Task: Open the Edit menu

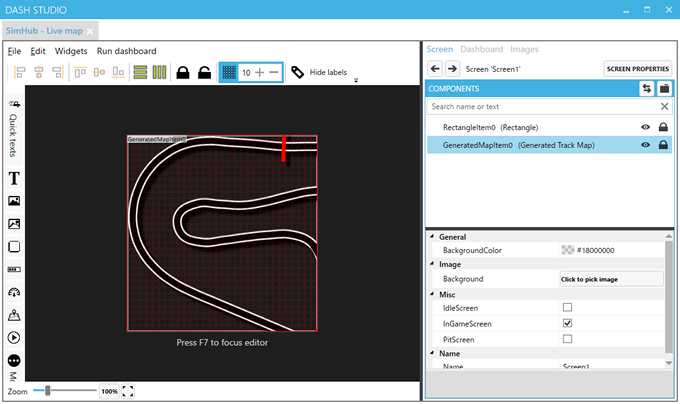Action: pos(38,51)
